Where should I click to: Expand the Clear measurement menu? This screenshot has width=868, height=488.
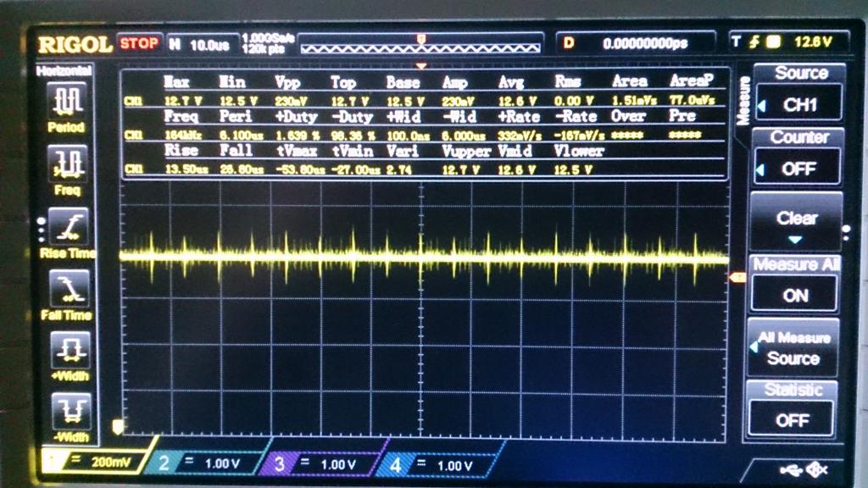(x=796, y=222)
